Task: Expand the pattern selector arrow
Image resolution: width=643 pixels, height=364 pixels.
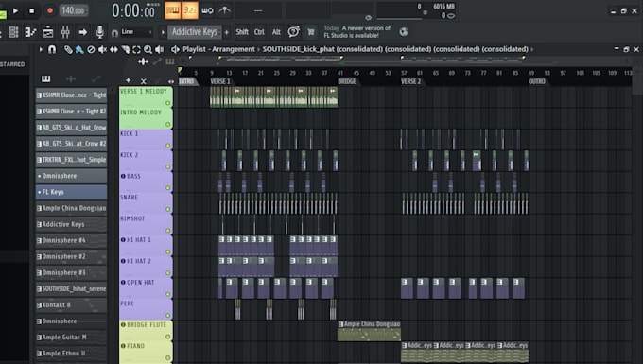Action: pos(163,32)
